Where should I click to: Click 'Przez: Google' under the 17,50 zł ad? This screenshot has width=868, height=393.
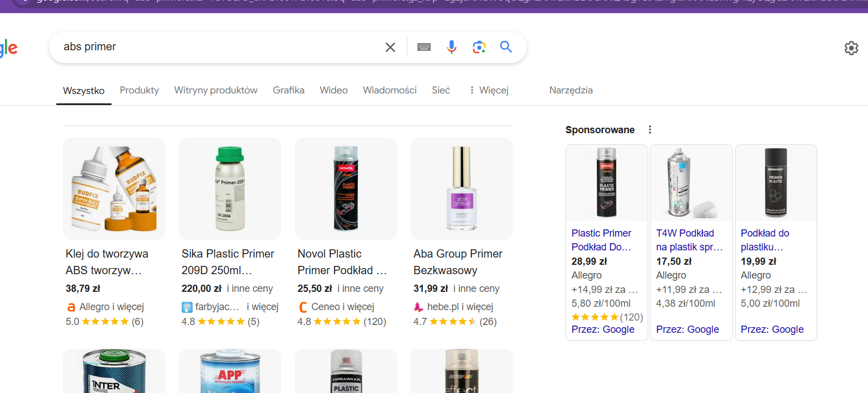pos(687,329)
